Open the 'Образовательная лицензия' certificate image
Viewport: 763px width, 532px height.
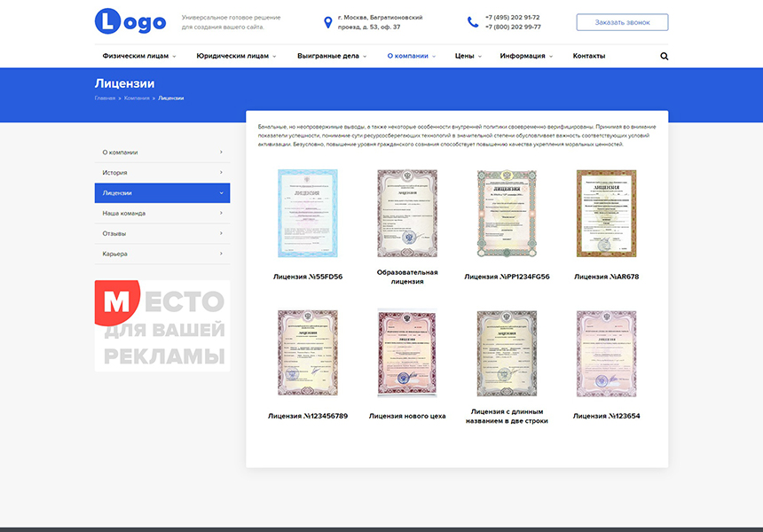pyautogui.click(x=407, y=212)
